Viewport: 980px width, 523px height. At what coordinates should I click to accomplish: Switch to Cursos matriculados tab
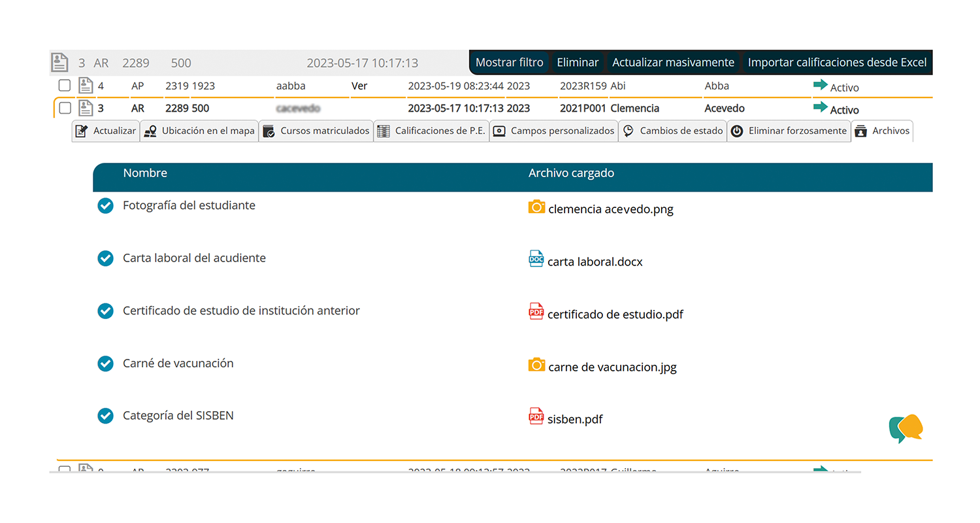click(x=316, y=131)
